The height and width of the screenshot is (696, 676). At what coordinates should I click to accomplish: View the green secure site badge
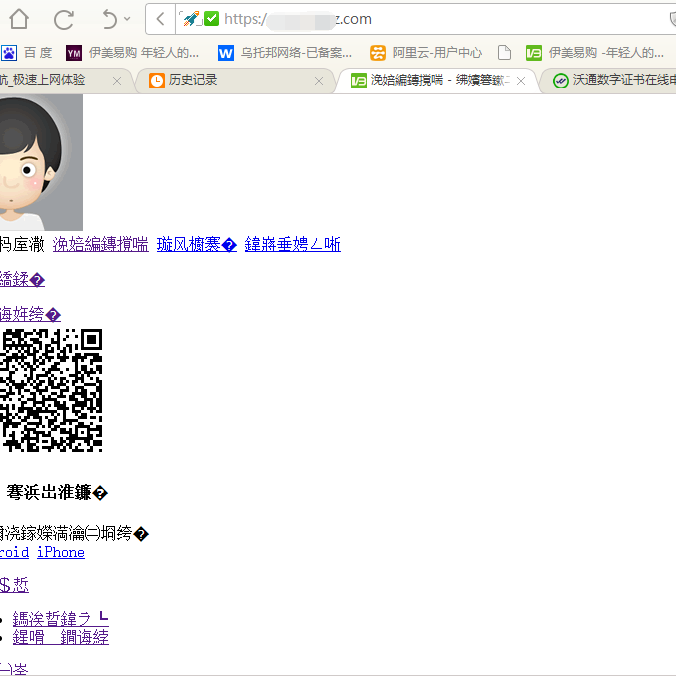pos(212,19)
